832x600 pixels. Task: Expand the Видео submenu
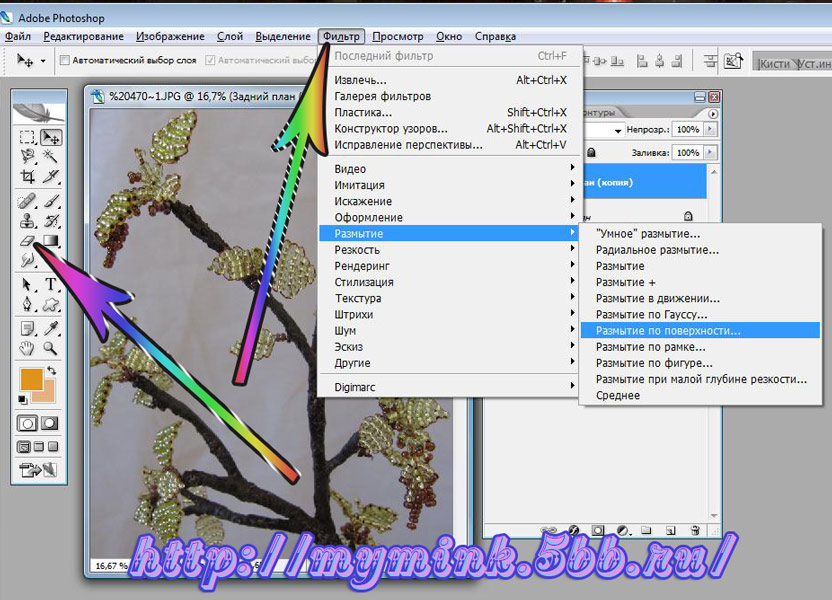[451, 169]
